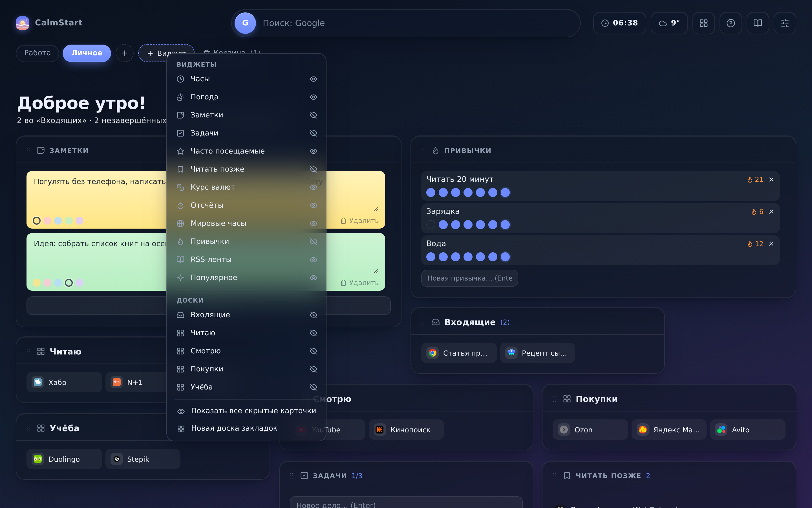Toggle visibility of Часто посещаемые
This screenshot has height=508, width=812.
[314, 151]
